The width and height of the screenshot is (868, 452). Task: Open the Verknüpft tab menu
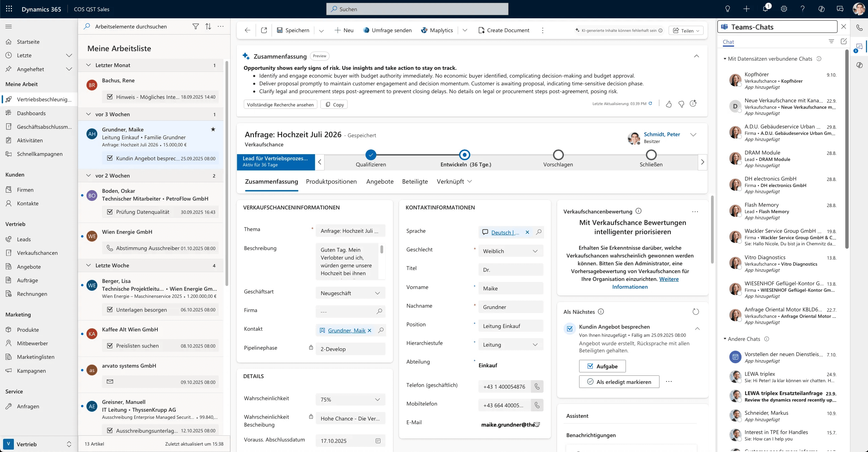(454, 182)
